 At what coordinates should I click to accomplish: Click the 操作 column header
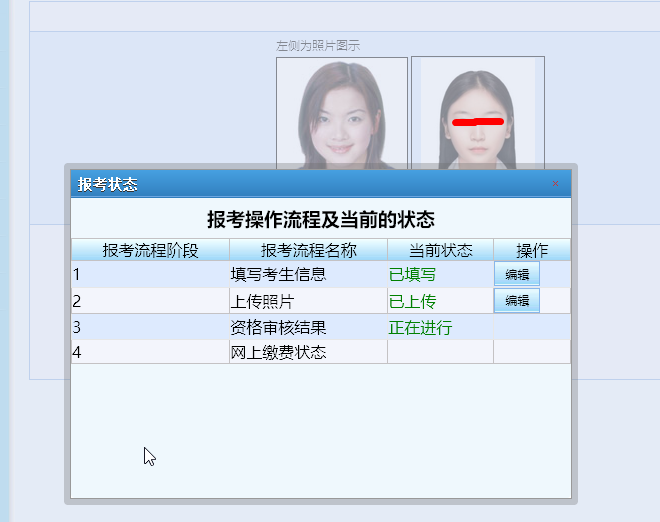[x=532, y=250]
